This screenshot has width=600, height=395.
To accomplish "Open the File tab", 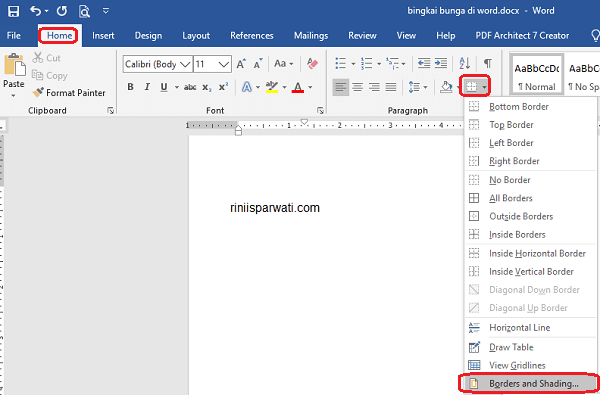I will point(14,36).
